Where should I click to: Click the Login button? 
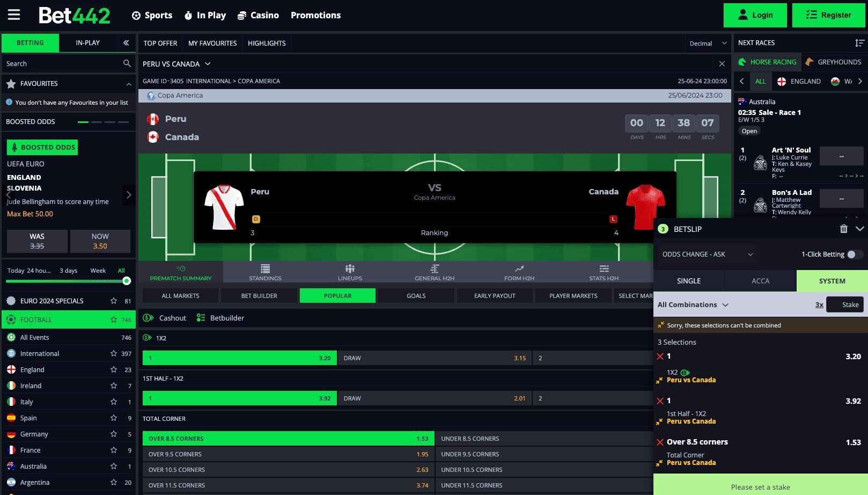pyautogui.click(x=755, y=15)
